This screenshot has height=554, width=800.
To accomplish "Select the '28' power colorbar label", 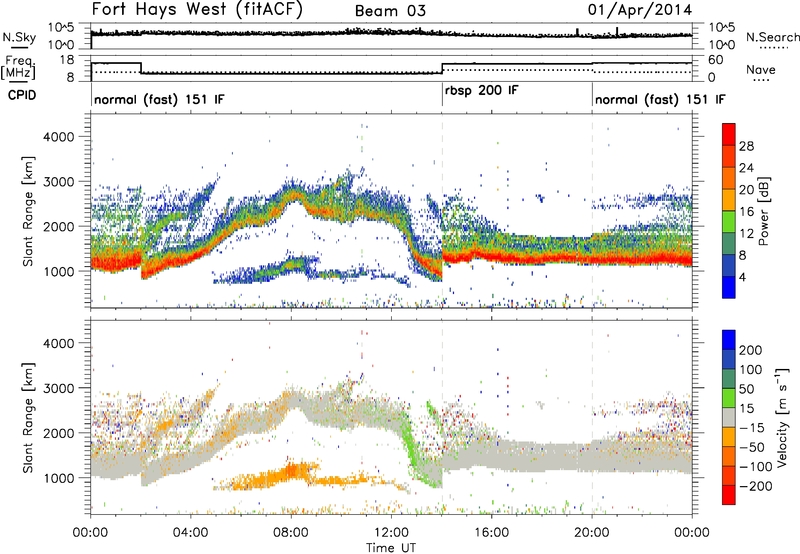I will [746, 146].
